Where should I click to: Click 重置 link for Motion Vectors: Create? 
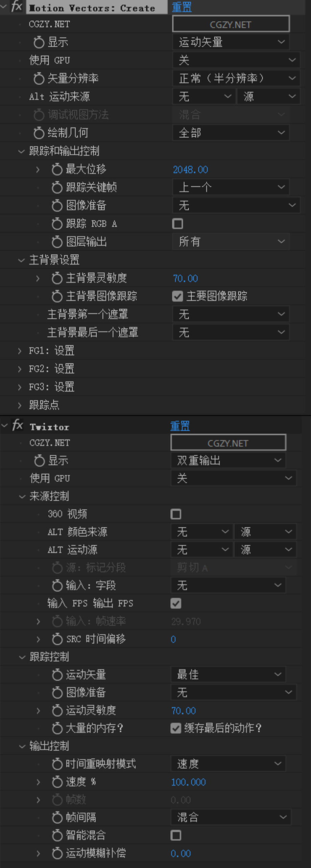tap(182, 7)
